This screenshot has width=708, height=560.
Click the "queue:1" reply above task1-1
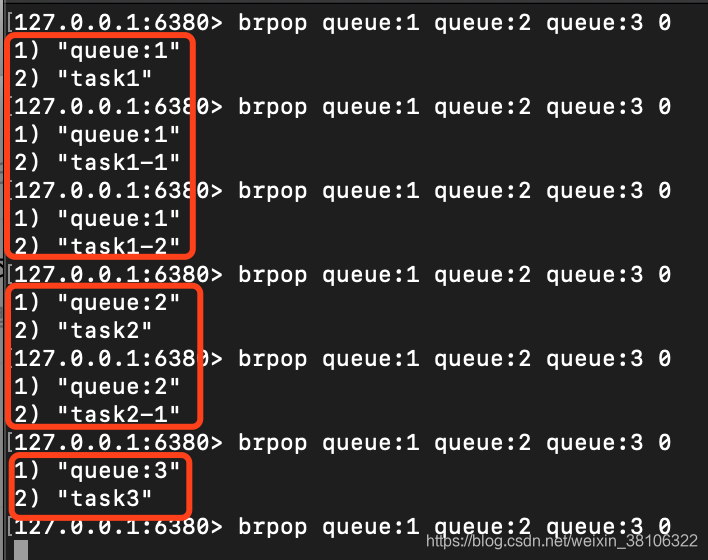coord(97,135)
